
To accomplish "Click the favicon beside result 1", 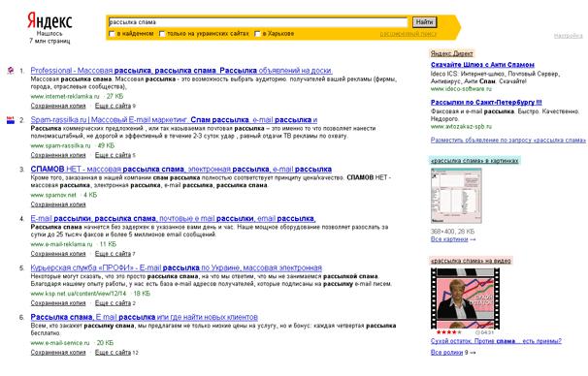I will (x=11, y=70).
